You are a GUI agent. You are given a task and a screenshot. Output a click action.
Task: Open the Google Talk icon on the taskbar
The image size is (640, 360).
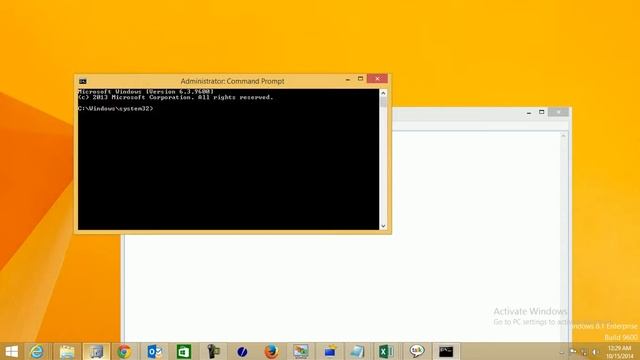[x=417, y=351]
